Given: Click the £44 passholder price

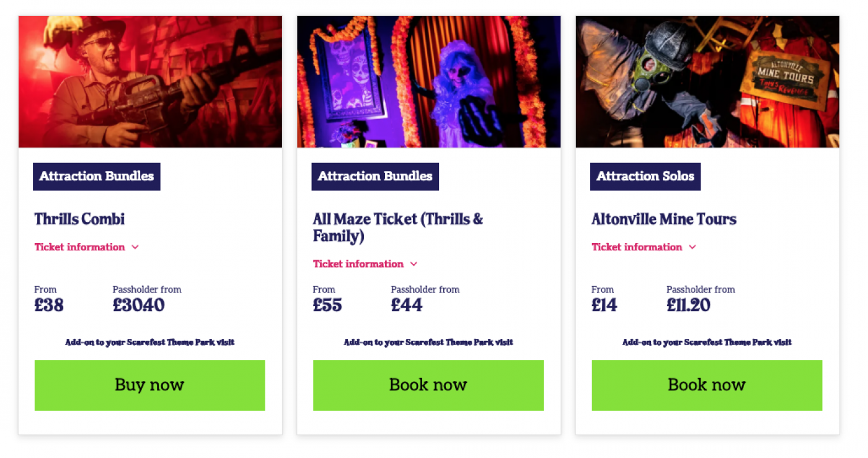Looking at the screenshot, I should click(x=407, y=305).
